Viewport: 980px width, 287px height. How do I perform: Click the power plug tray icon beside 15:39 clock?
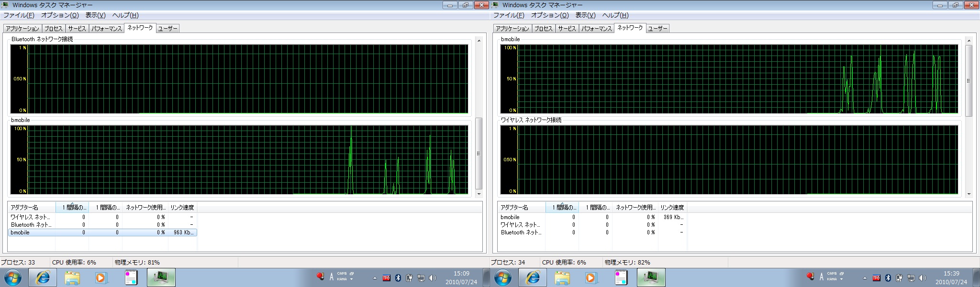(900, 278)
